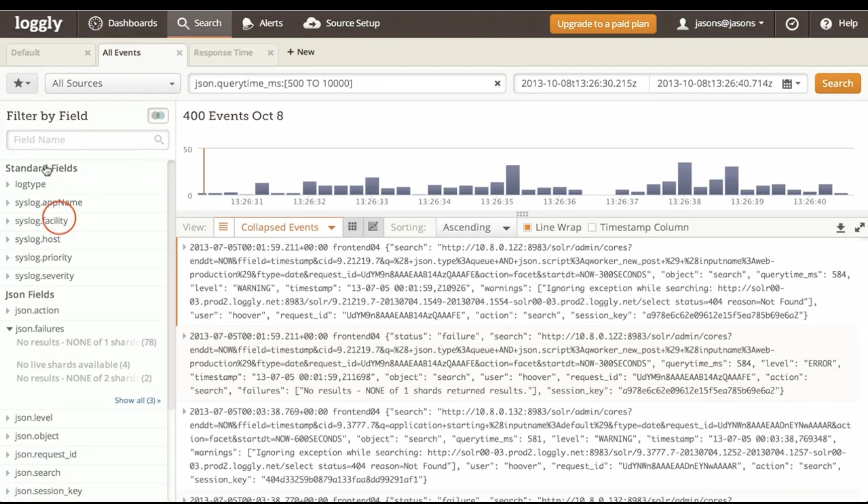Screen dimensions: 868x504
Task: Disable the Line Wrap checkbox
Action: point(527,228)
